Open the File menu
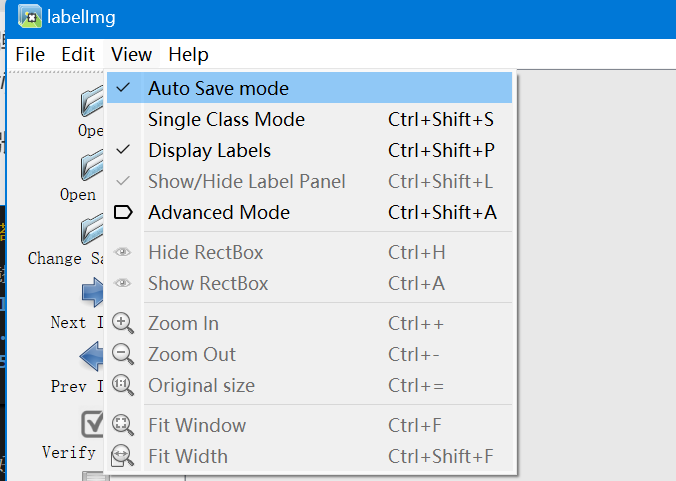Image resolution: width=676 pixels, height=481 pixels. coord(30,55)
